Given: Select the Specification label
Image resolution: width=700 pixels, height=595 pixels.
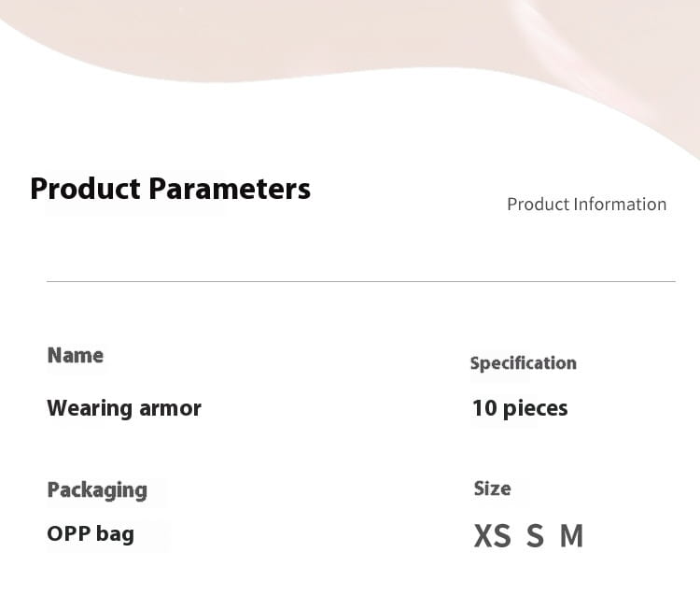Looking at the screenshot, I should tap(523, 363).
